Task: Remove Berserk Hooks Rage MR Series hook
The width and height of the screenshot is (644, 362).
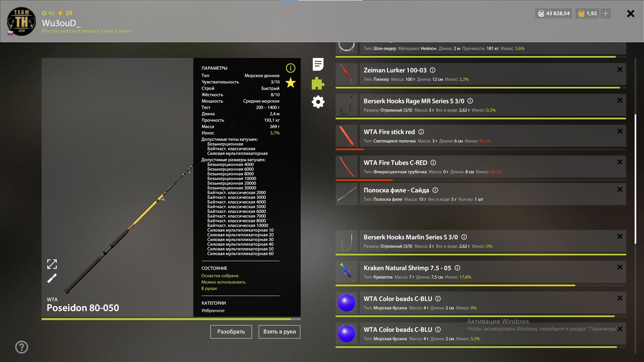Action: (620, 100)
